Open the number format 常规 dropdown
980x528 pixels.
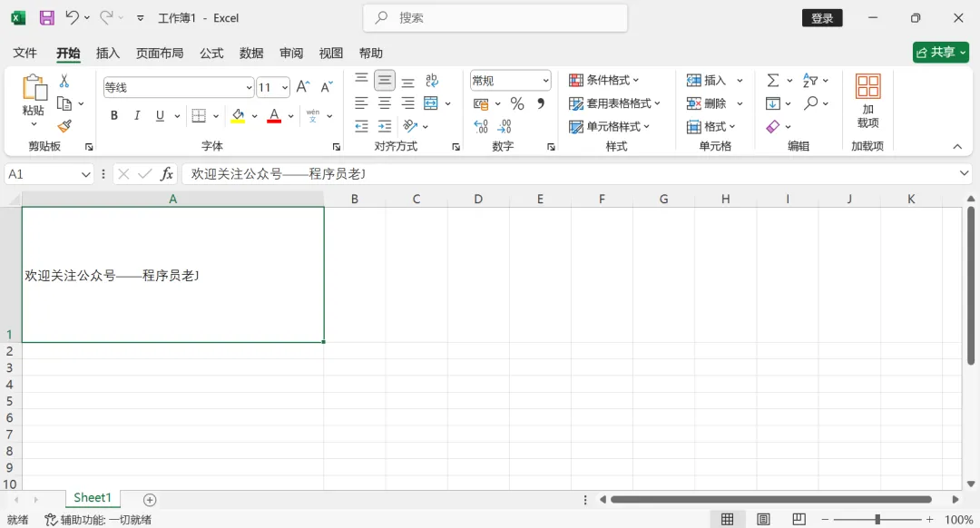[545, 81]
